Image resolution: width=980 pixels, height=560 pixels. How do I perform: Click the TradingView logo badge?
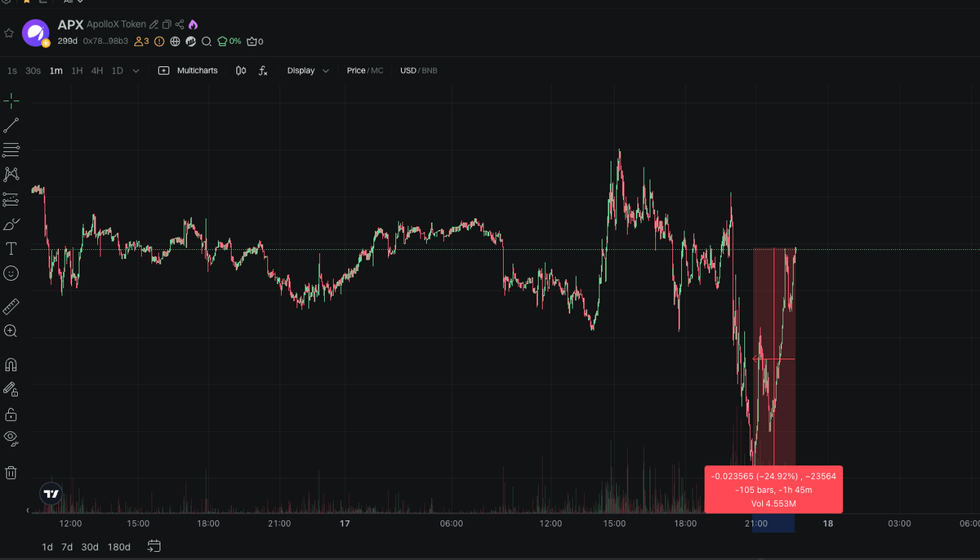(x=51, y=494)
